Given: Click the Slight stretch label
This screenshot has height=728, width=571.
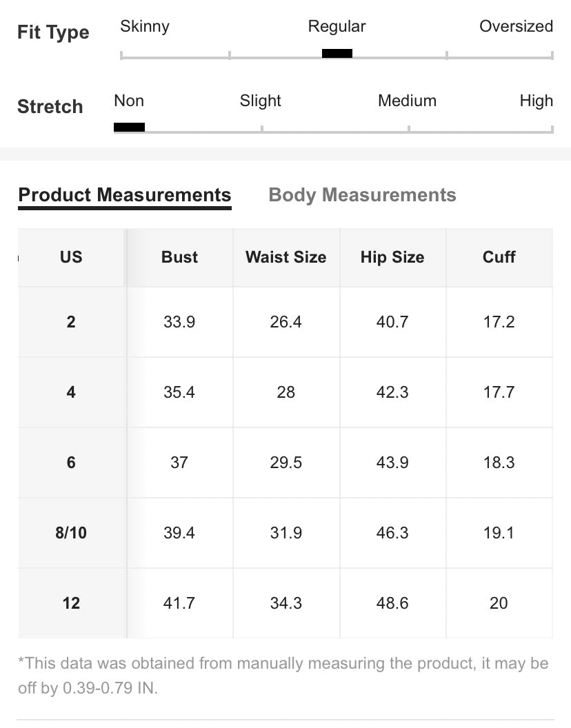Looking at the screenshot, I should tap(261, 101).
